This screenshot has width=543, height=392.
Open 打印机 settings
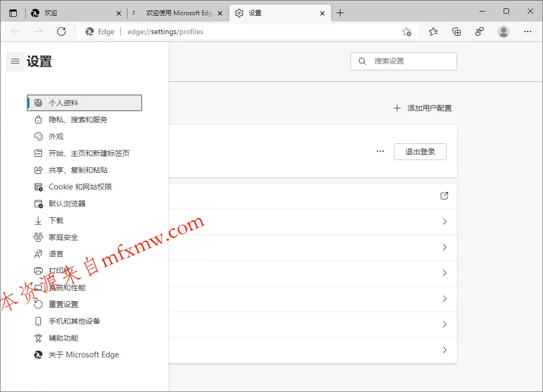(x=84, y=271)
